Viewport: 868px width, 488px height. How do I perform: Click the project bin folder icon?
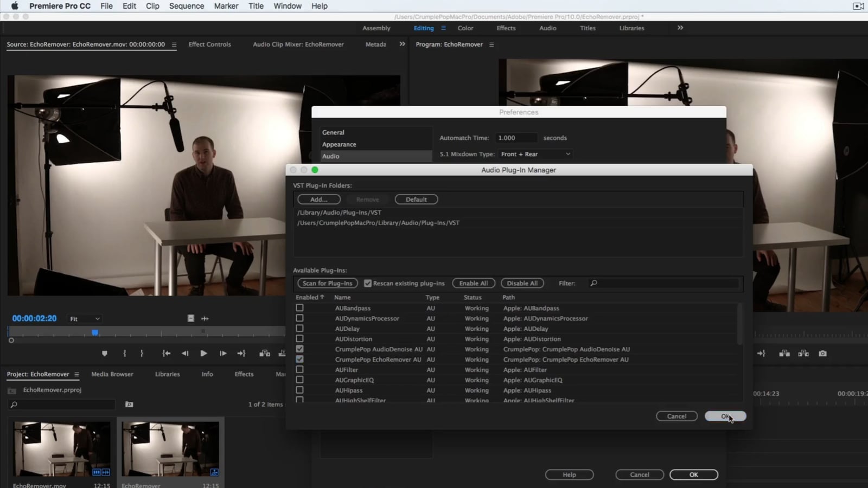pos(12,390)
